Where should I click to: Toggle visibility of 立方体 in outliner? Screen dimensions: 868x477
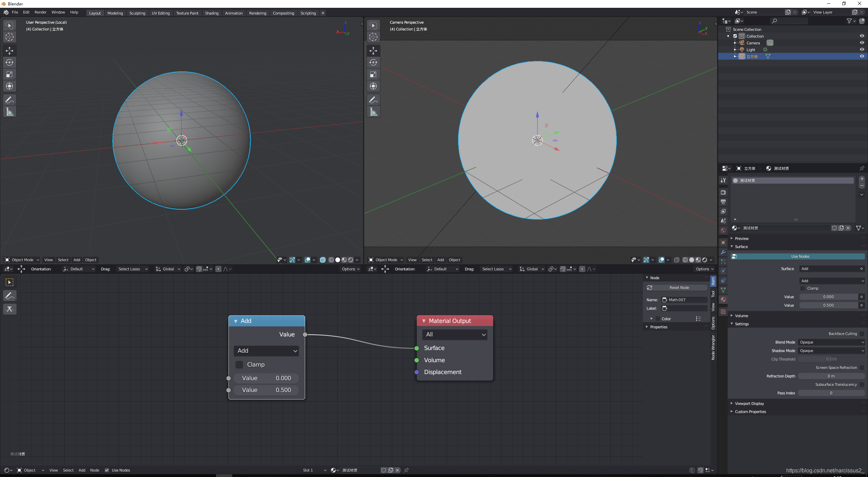point(862,56)
